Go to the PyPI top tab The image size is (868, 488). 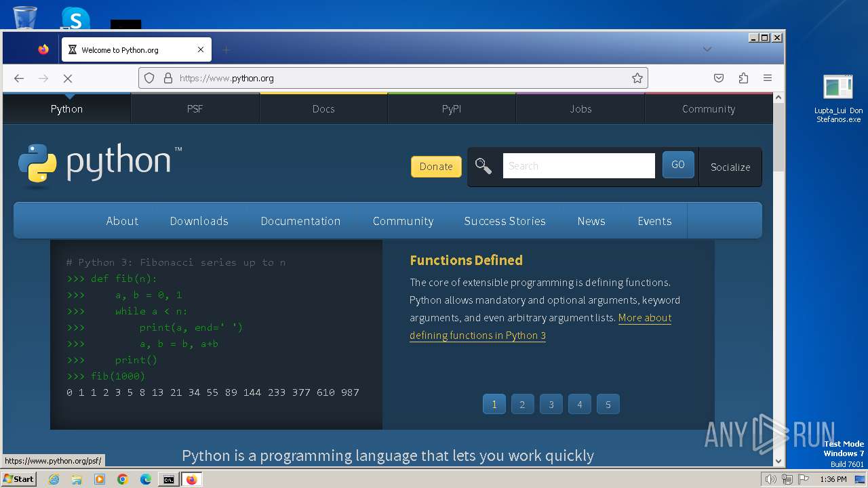click(x=452, y=108)
